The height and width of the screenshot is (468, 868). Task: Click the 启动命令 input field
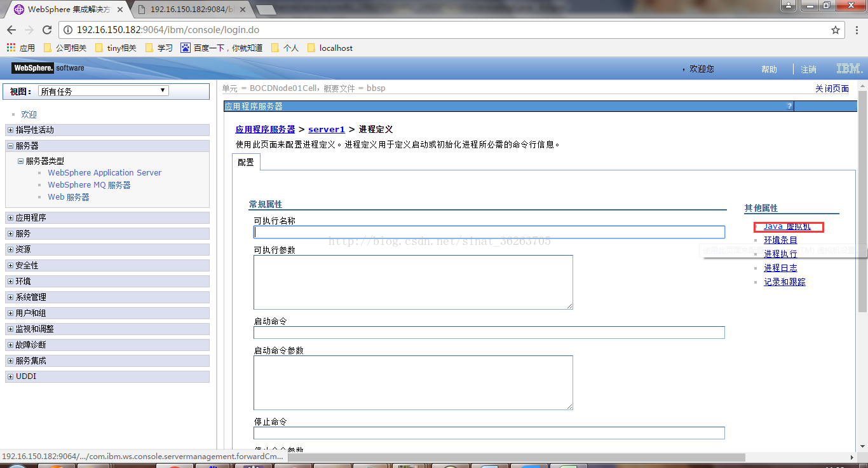[489, 333]
